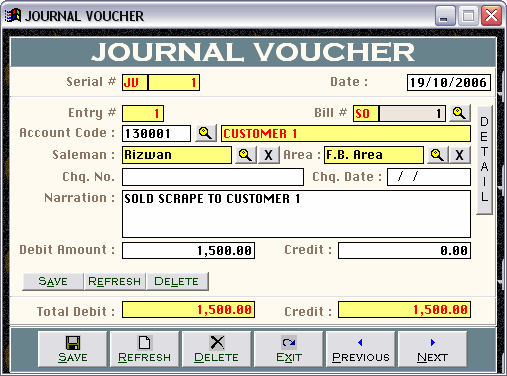507x376 pixels.
Task: Select the Debit Amount field
Action: 188,251
